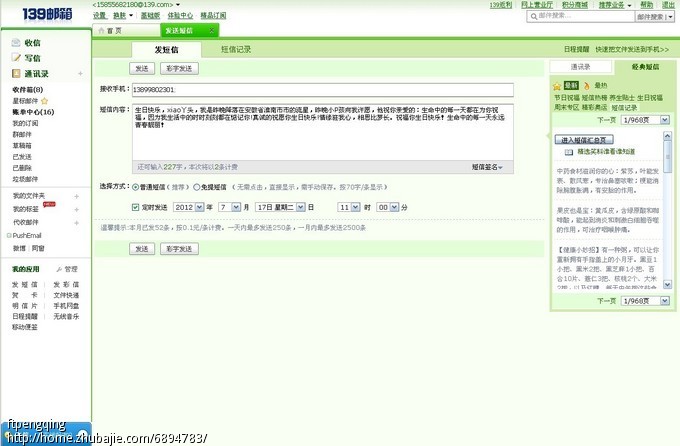Click the plus icon beside 通讯录

point(80,74)
